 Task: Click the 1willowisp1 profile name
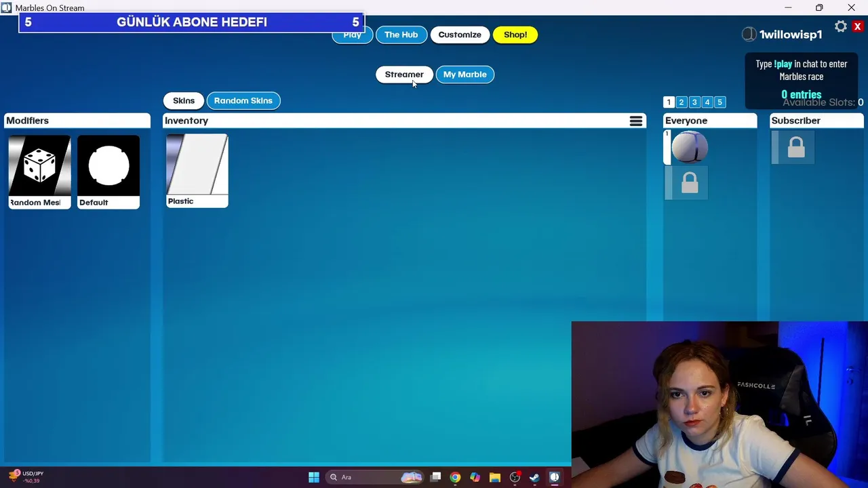point(791,34)
